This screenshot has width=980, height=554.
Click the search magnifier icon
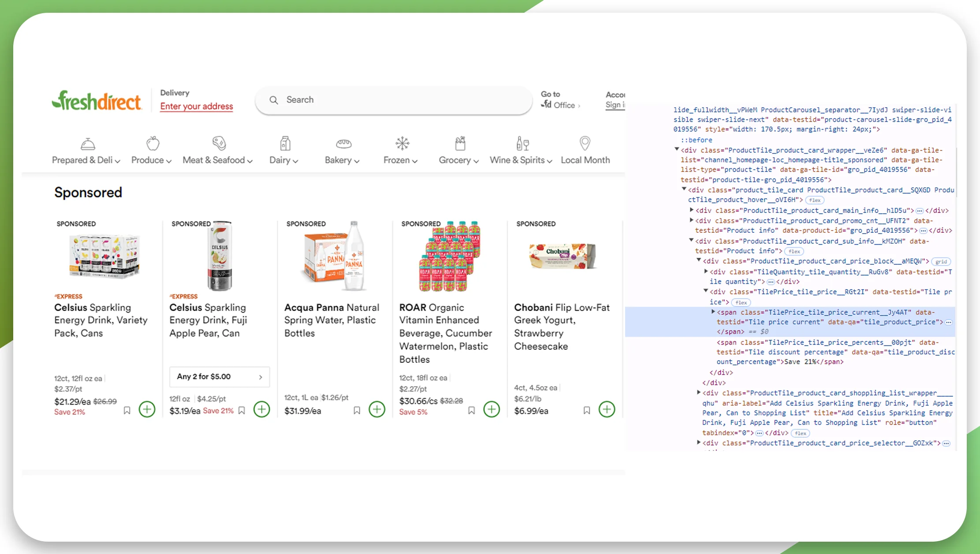pos(274,100)
